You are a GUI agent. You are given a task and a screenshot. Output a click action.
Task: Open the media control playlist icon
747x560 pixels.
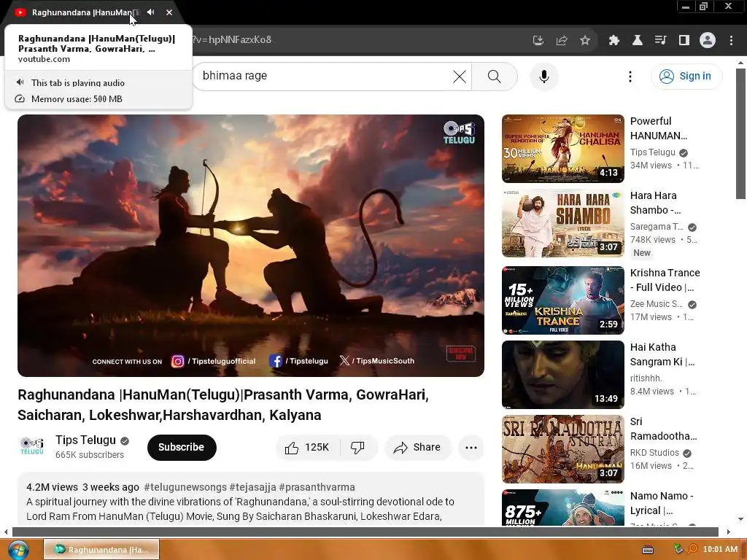(660, 41)
